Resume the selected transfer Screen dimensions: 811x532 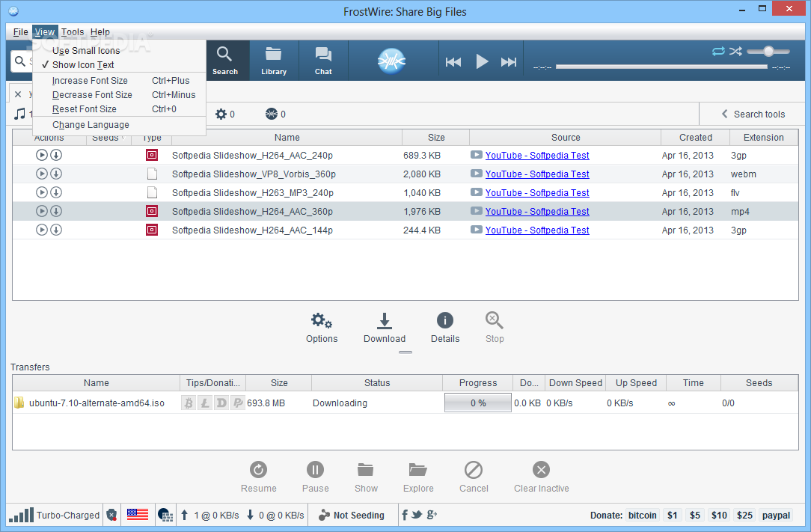pyautogui.click(x=259, y=477)
